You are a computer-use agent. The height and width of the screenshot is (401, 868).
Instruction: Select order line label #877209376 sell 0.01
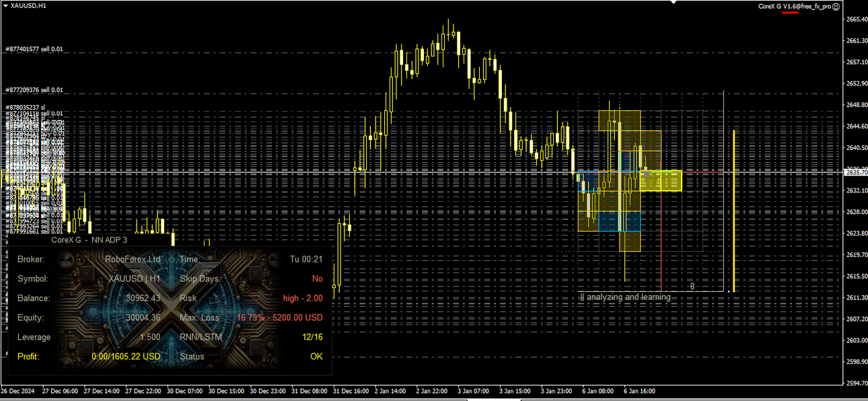click(34, 89)
